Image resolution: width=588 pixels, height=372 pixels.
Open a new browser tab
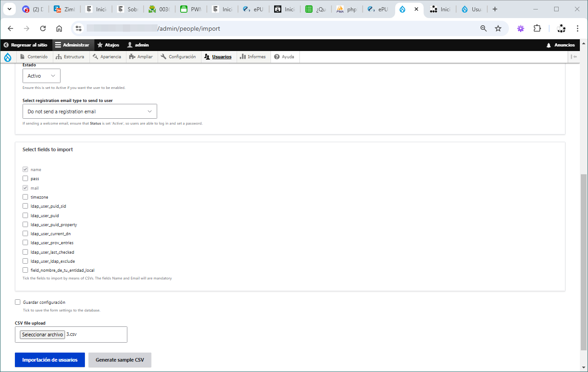tap(495, 9)
